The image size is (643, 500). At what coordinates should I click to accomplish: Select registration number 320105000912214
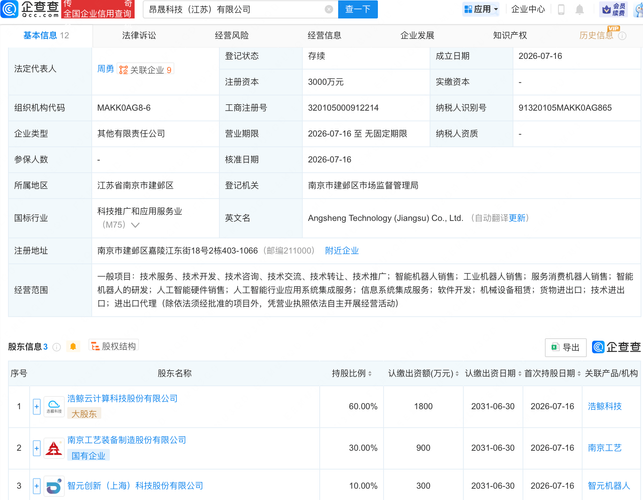pos(343,108)
